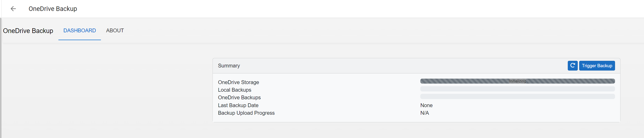Click the OneDrive Backups progress indicator

coord(517,96)
